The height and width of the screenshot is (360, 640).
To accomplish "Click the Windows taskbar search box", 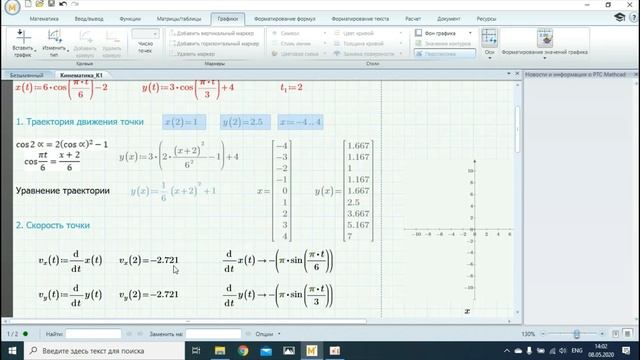I will (104, 351).
